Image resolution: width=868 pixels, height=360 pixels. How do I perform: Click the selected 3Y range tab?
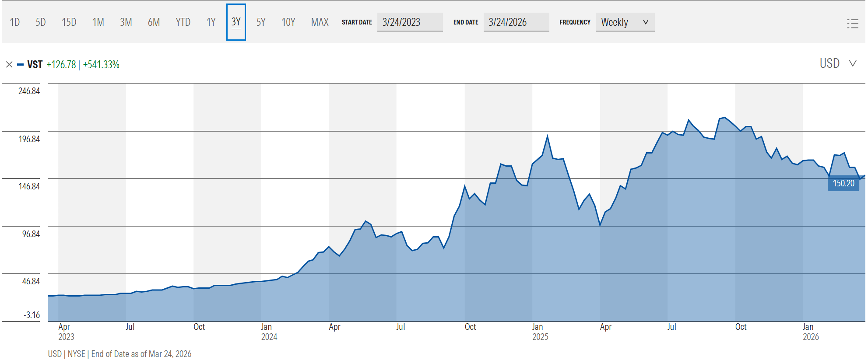coord(236,22)
